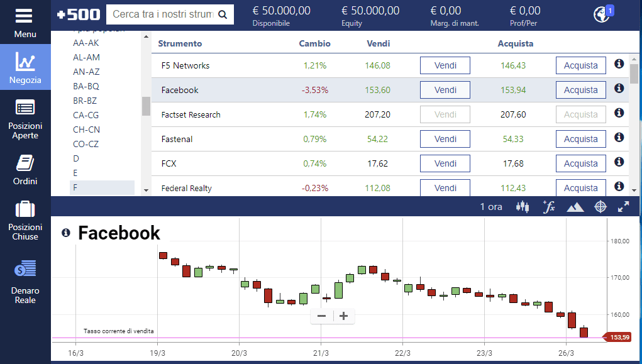The image size is (642, 364).
Task: Select the Facebook instrument name
Action: click(x=180, y=90)
